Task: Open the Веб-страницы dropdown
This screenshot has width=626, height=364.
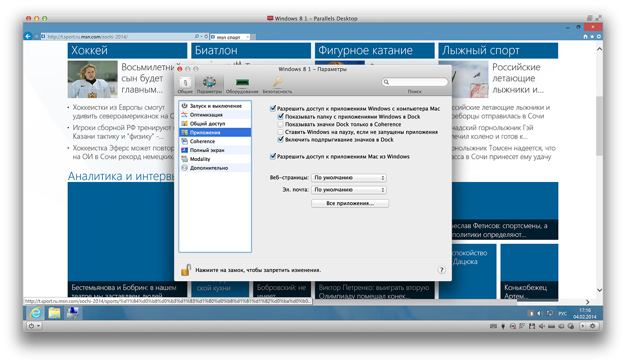Action: tap(348, 178)
